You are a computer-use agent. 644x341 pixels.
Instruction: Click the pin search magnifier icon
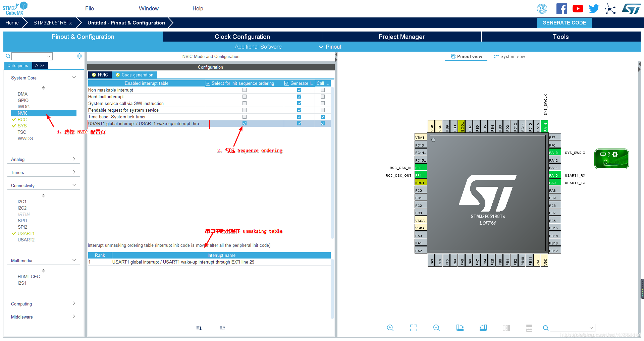pos(546,328)
